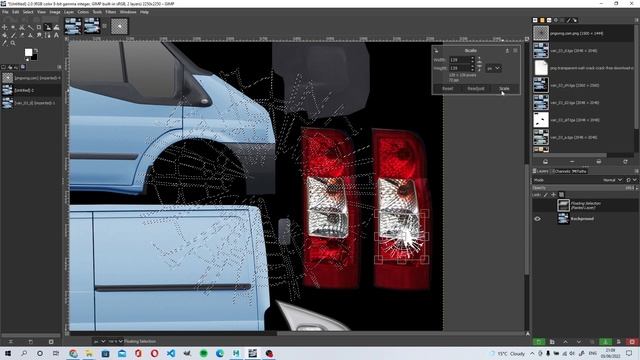Viewport: 640px width, 360px height.
Task: Open the File menu
Action: click(5, 12)
